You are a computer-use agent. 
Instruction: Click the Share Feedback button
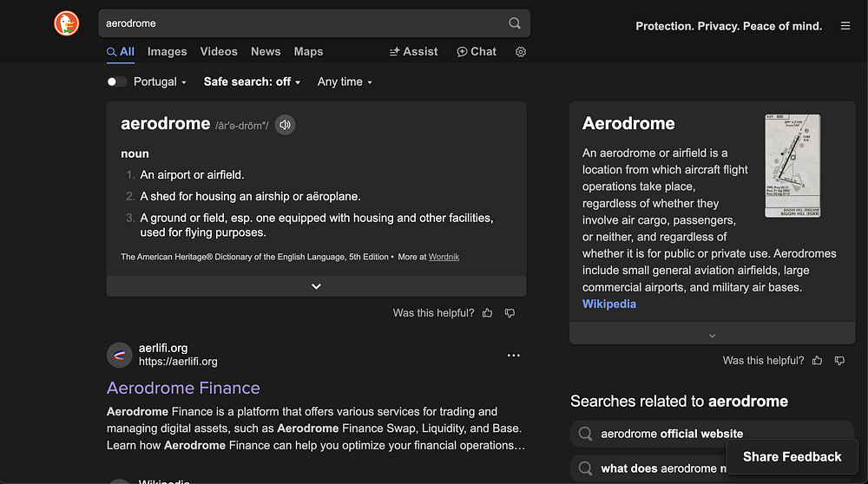click(x=792, y=457)
